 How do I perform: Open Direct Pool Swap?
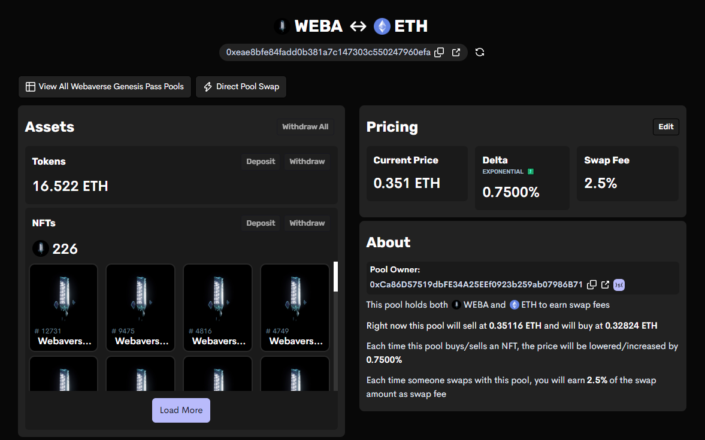(x=241, y=87)
